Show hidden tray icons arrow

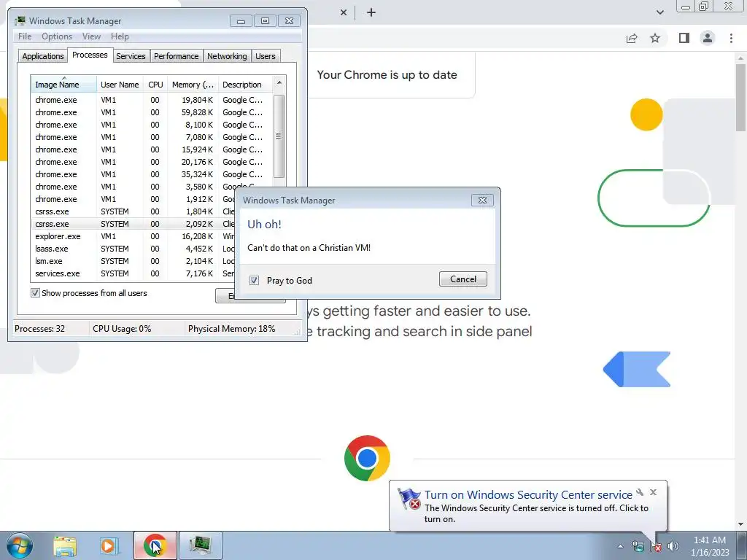[620, 546]
